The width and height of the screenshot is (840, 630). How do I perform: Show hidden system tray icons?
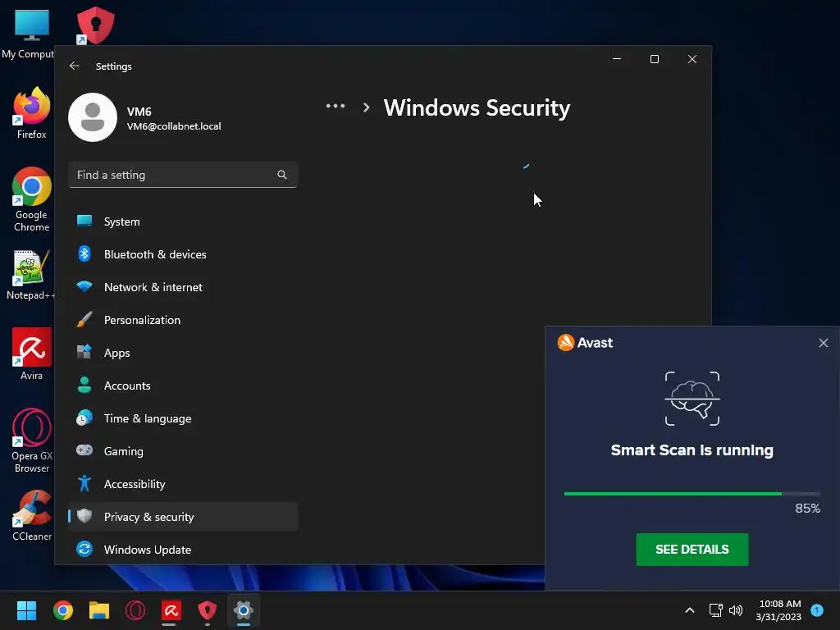tap(690, 610)
